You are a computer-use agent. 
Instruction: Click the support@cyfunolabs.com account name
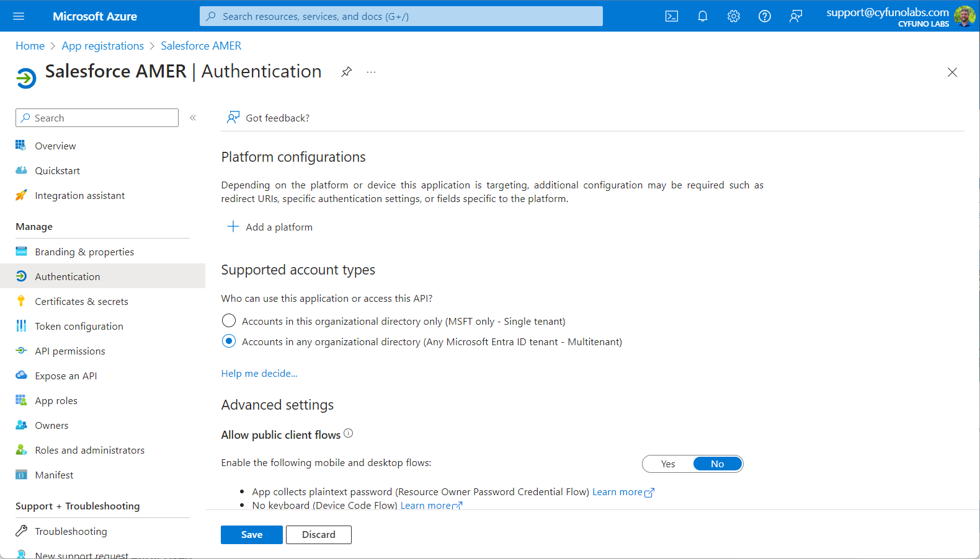(888, 12)
